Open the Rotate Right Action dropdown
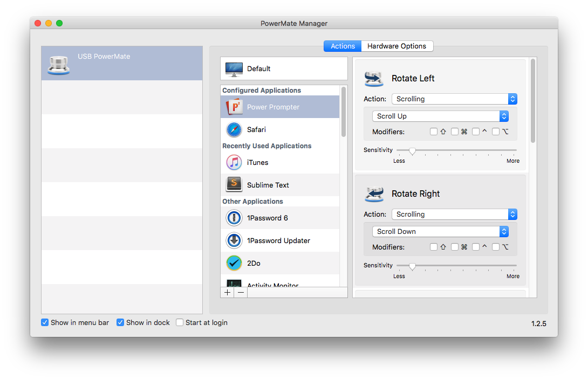The image size is (588, 380). tap(455, 215)
